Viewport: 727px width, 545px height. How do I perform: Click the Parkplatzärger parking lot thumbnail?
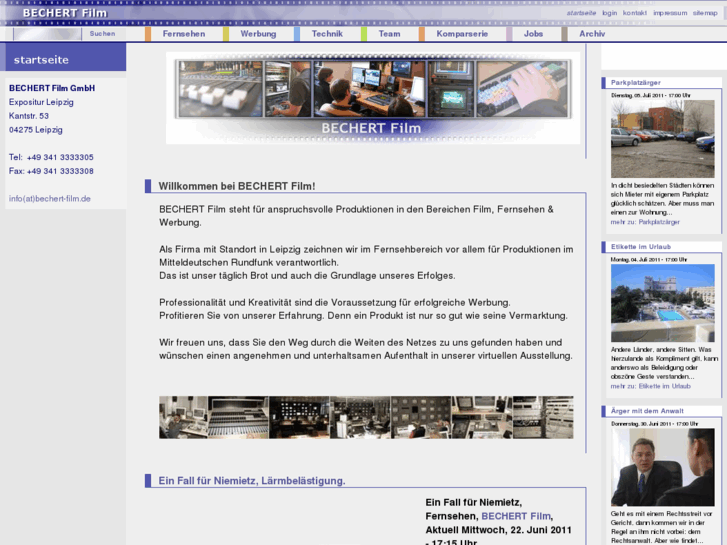663,139
